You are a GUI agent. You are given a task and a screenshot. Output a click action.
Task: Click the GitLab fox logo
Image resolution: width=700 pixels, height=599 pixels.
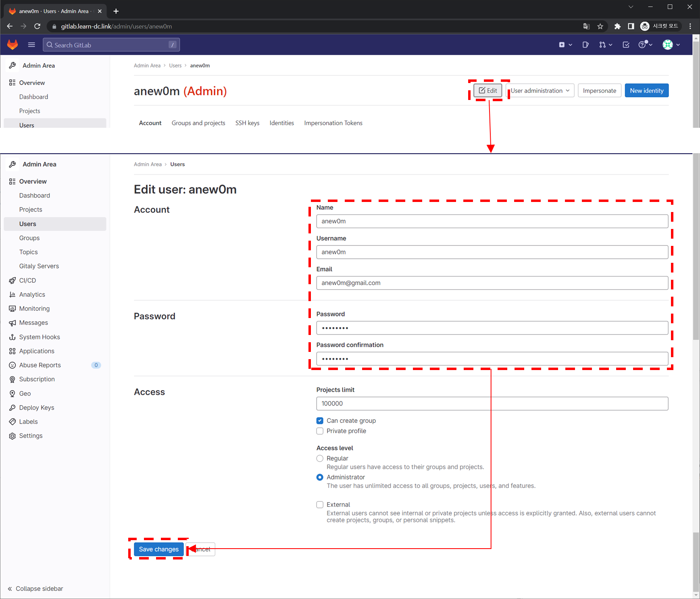coord(13,45)
